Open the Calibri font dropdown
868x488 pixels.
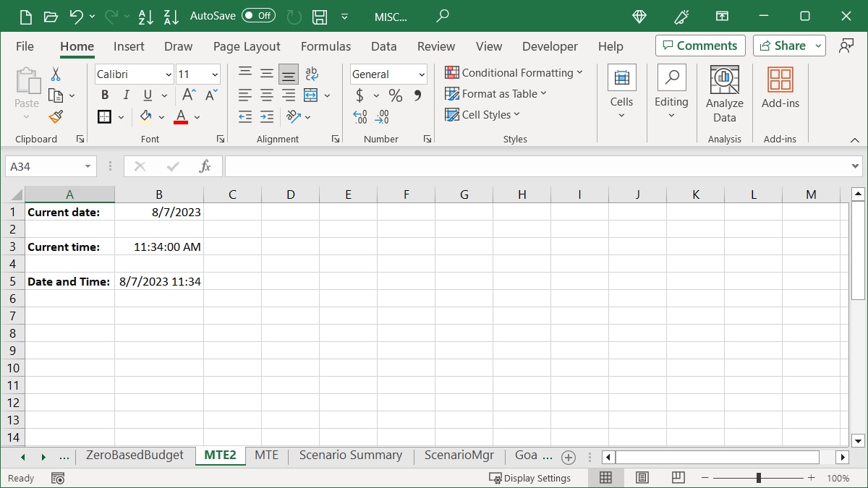coord(168,74)
